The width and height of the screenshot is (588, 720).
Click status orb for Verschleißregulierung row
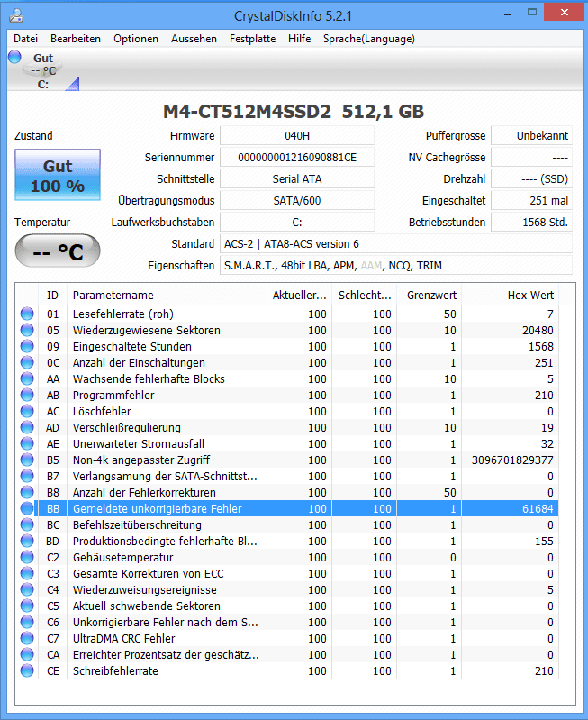pyautogui.click(x=27, y=427)
